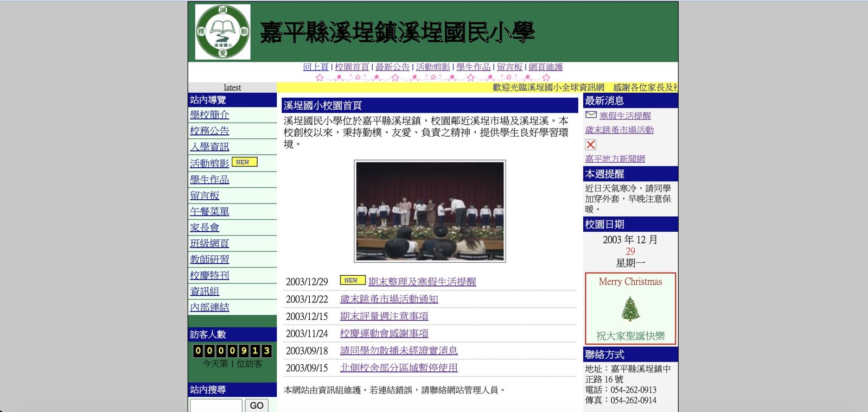Open 回上頁 in top navigation
This screenshot has width=868, height=412.
(316, 67)
